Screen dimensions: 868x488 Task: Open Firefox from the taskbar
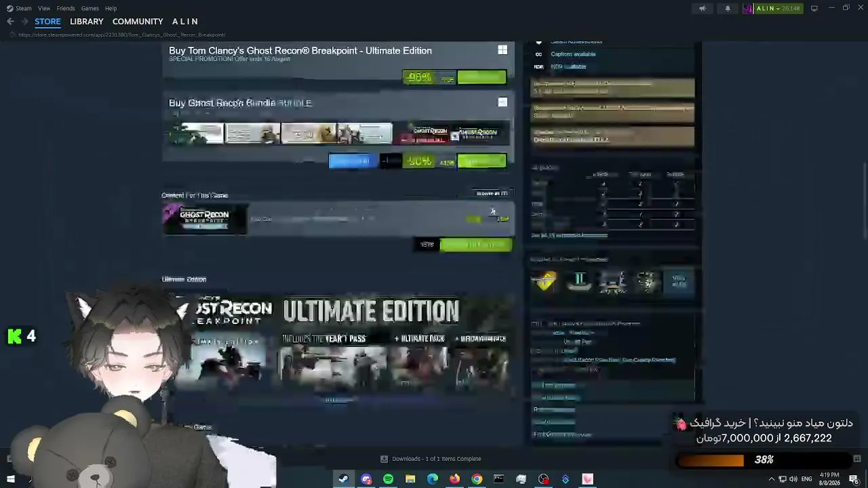(x=454, y=479)
